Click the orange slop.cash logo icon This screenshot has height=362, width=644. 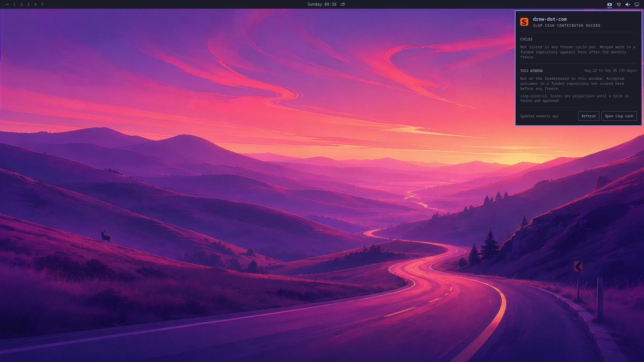pyautogui.click(x=524, y=22)
